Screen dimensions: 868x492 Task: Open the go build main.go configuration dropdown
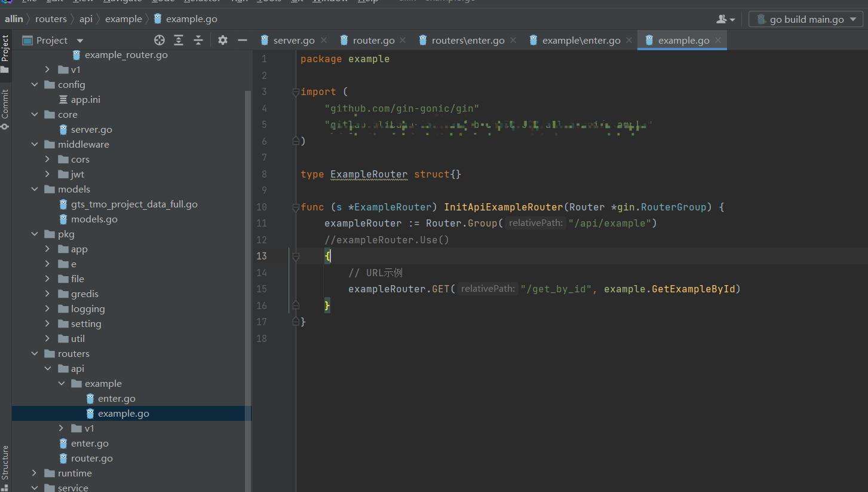[806, 19]
